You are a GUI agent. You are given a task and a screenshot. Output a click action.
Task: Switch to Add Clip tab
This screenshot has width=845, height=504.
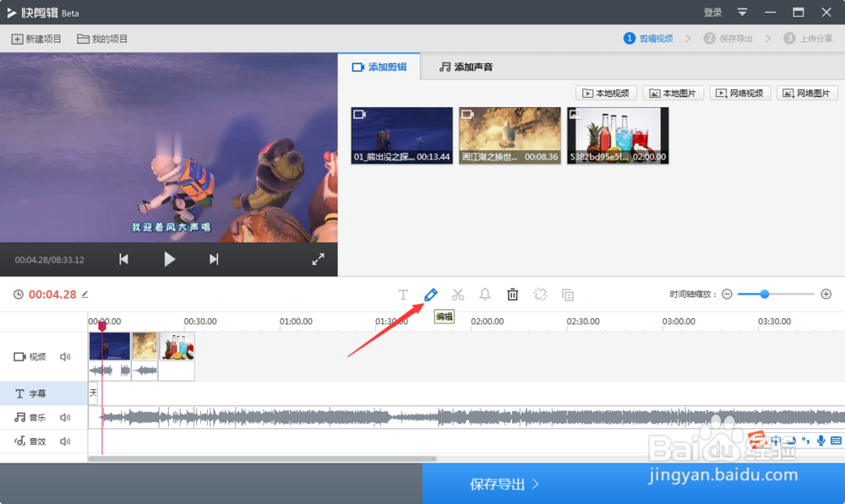pos(379,67)
